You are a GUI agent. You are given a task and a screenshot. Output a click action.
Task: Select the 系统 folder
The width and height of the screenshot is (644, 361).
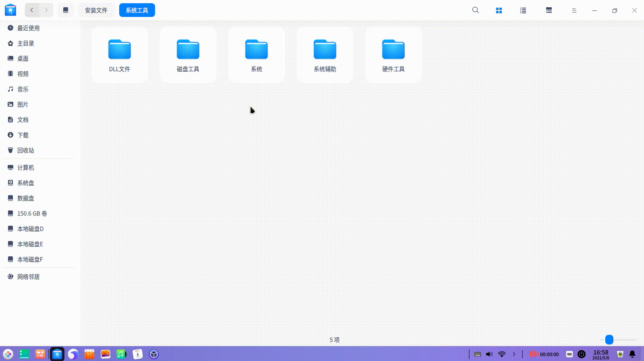click(x=257, y=55)
